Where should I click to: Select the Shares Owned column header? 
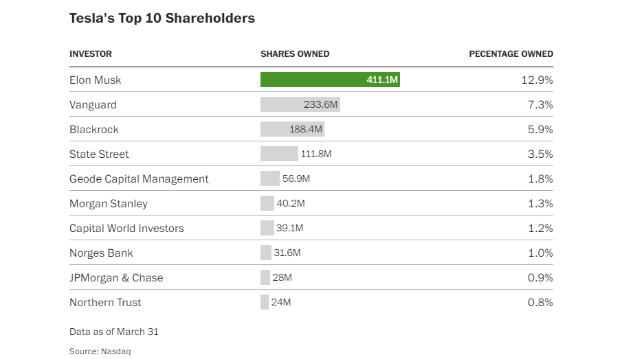(x=295, y=54)
